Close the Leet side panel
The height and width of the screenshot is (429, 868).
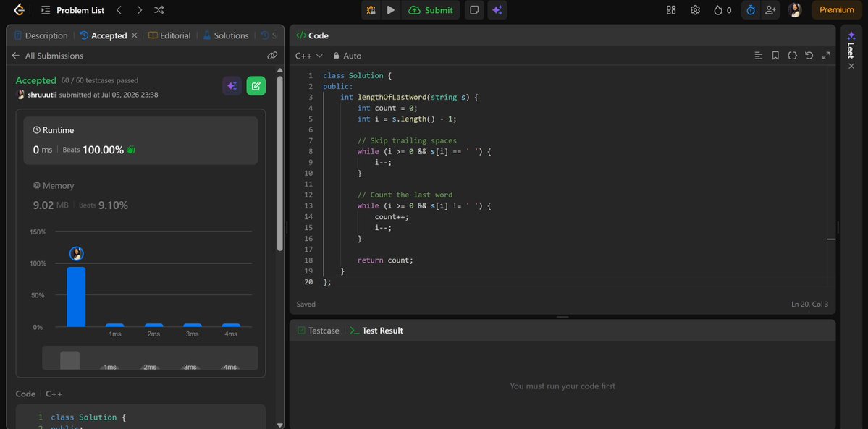851,66
